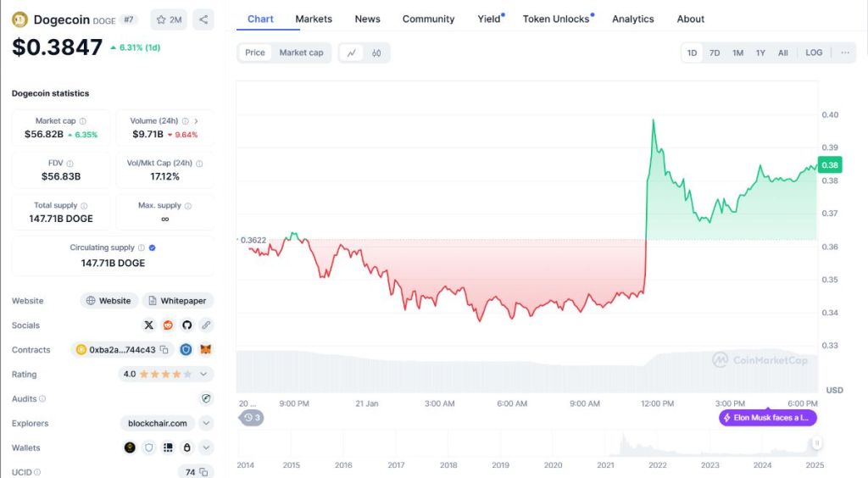
Task: Open the lock wallet icon in Wallets row
Action: (x=187, y=447)
